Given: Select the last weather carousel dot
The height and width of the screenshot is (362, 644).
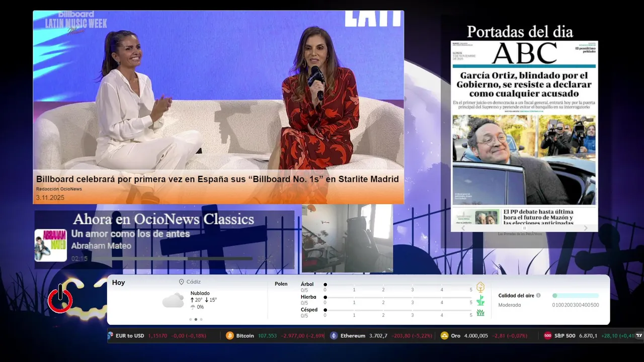Looking at the screenshot, I should [201, 319].
